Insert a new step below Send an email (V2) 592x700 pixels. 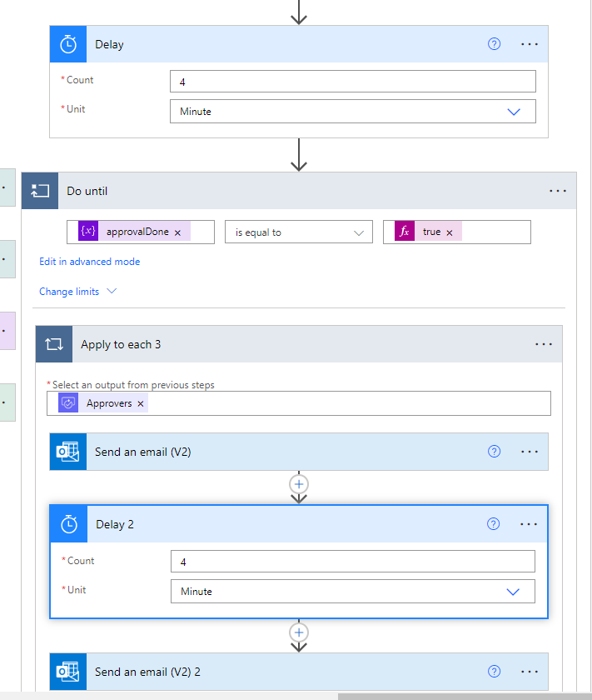298,484
